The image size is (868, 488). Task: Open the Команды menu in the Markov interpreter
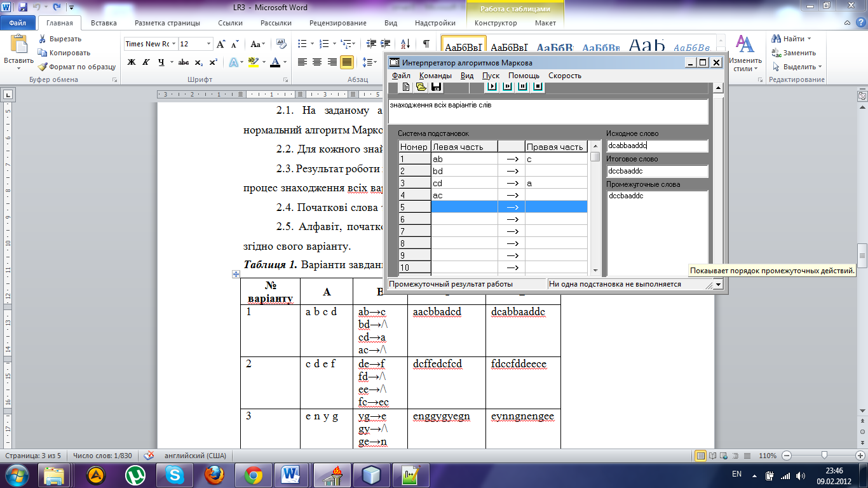[435, 76]
